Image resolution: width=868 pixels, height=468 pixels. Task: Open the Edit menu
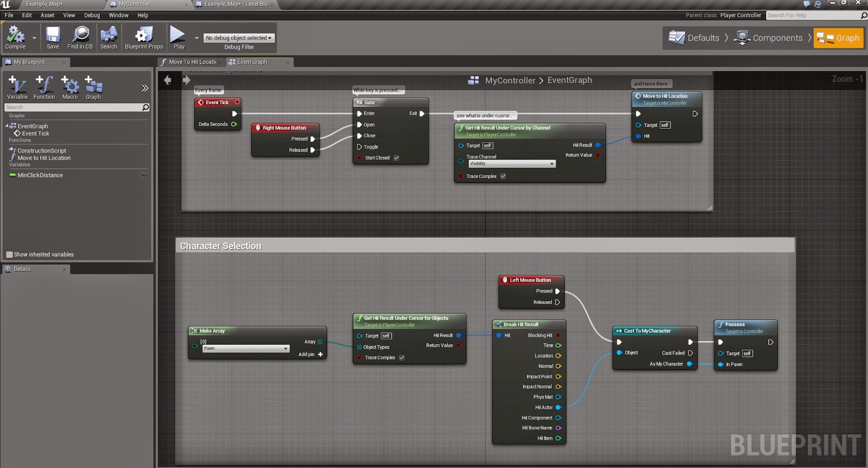point(27,15)
